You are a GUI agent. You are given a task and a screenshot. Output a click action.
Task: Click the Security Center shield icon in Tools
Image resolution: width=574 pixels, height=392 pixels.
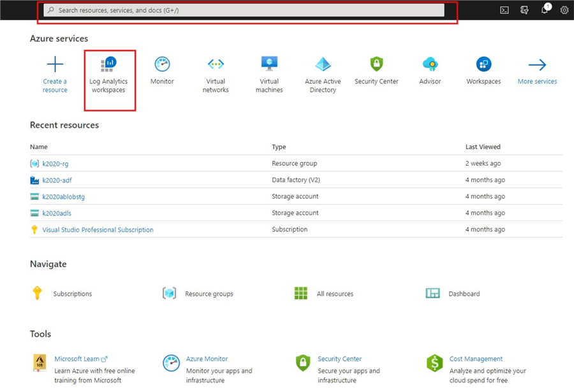coord(303,363)
